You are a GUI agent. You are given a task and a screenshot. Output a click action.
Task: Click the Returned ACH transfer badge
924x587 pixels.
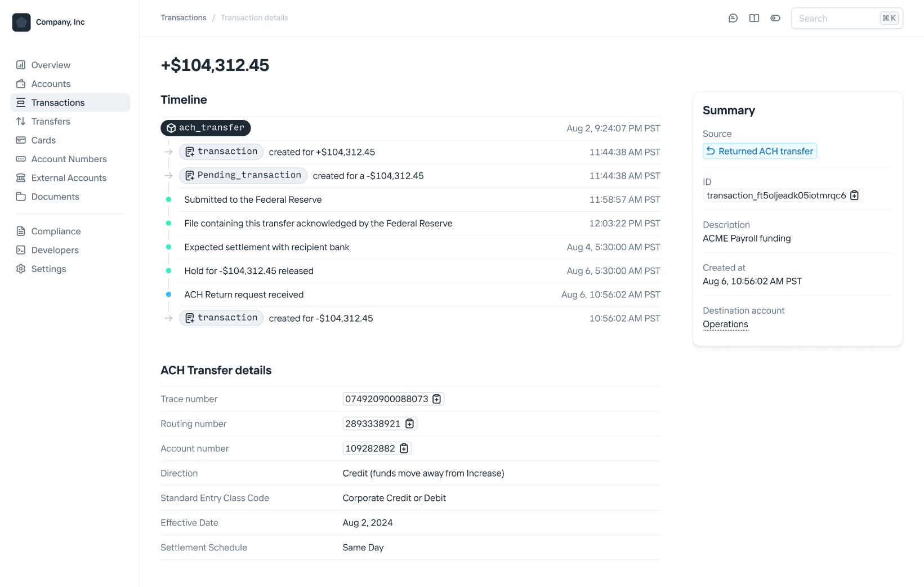(x=760, y=152)
